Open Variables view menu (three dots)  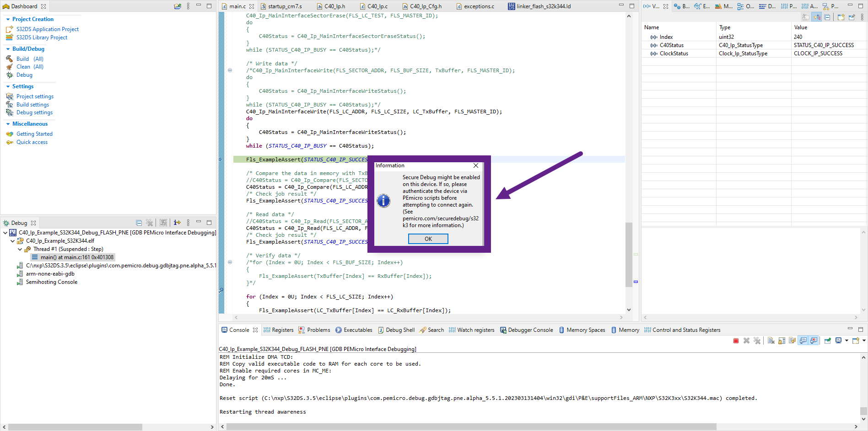[862, 17]
